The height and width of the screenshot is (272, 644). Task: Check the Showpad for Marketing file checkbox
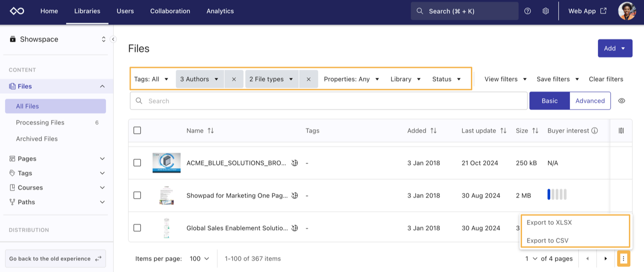coord(137,195)
